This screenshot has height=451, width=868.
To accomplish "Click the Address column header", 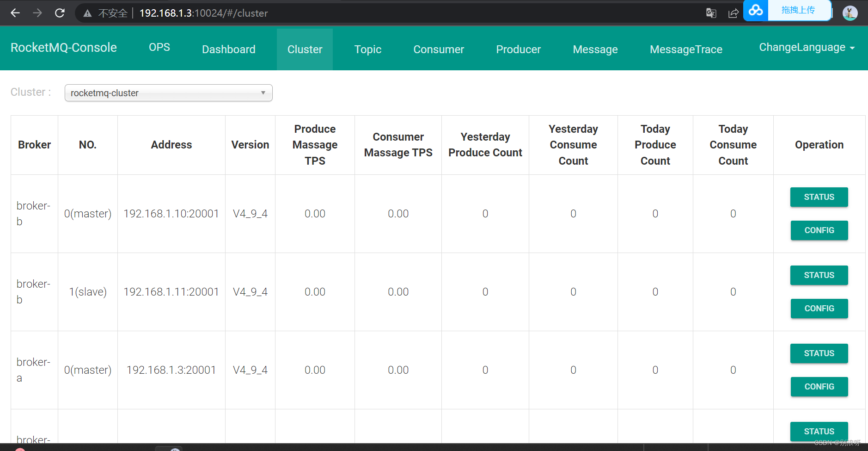I will (171, 145).
